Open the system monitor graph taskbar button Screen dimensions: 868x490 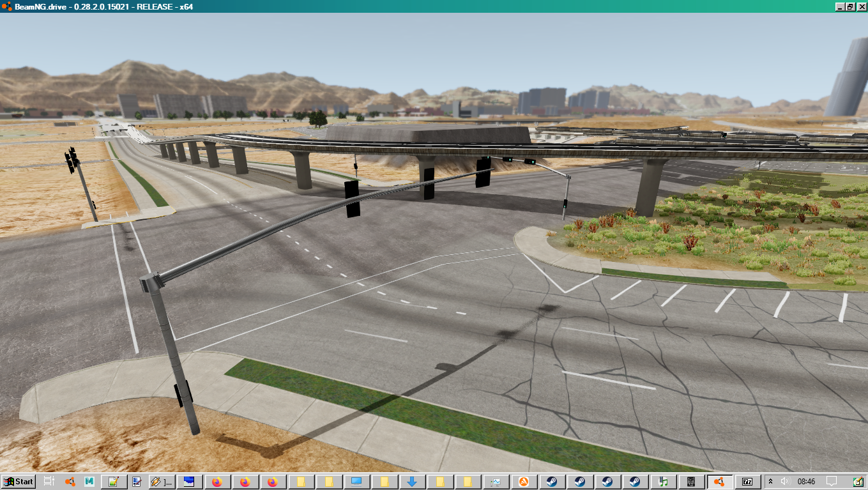pos(496,482)
